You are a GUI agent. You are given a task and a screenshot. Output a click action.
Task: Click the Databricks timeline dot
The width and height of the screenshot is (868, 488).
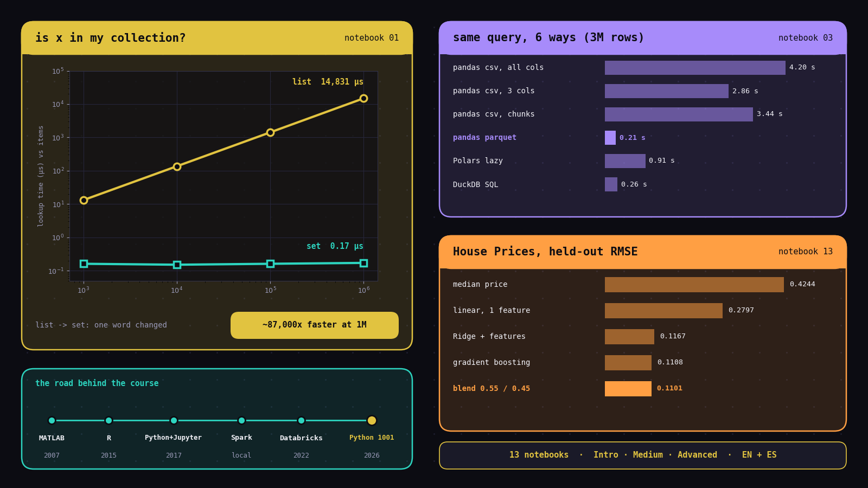click(301, 420)
